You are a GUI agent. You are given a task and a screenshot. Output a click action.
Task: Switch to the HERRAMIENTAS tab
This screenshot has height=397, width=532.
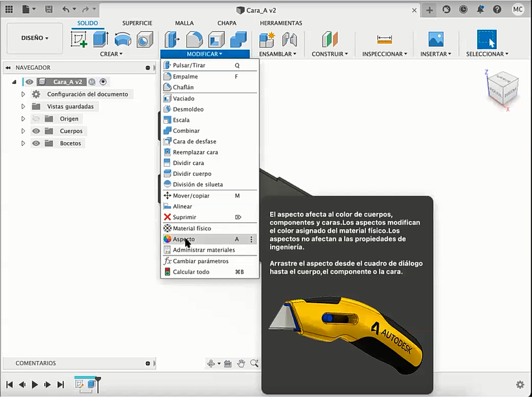pos(281,23)
